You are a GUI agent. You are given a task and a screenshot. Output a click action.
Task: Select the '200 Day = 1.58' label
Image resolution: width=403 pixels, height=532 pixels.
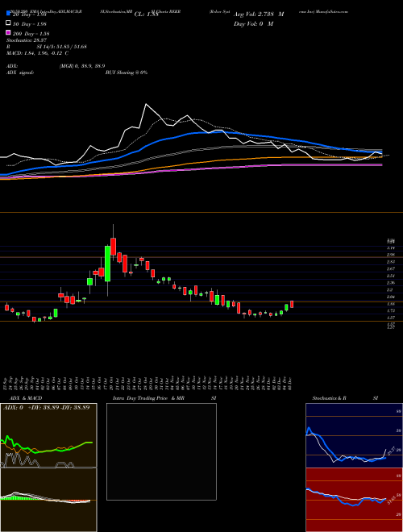[x=31, y=34]
